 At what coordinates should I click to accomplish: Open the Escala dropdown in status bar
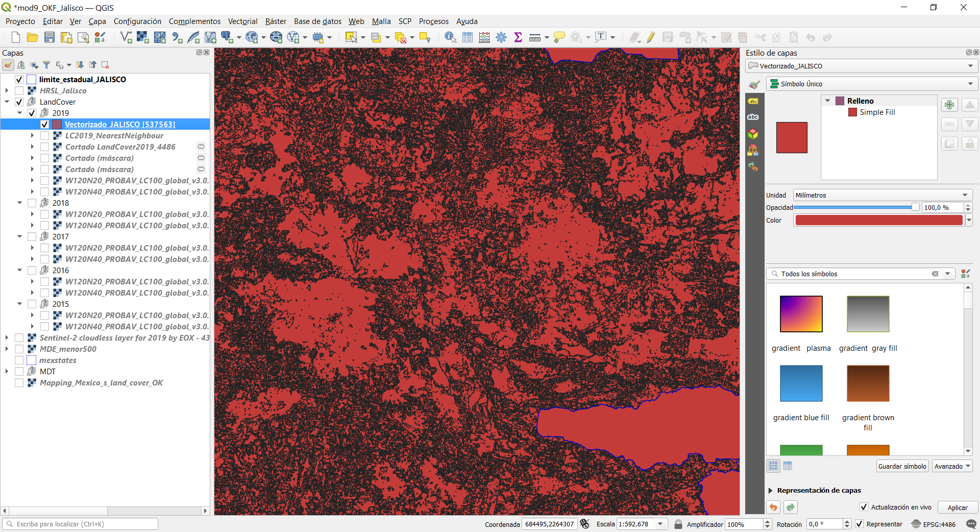point(660,524)
